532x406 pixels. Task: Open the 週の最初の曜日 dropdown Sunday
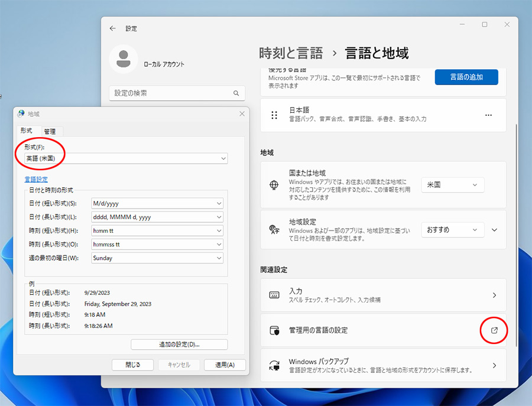click(157, 258)
